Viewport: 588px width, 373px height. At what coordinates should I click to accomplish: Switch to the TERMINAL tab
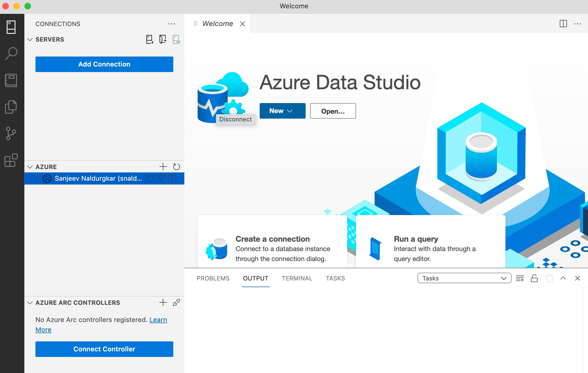coord(297,278)
